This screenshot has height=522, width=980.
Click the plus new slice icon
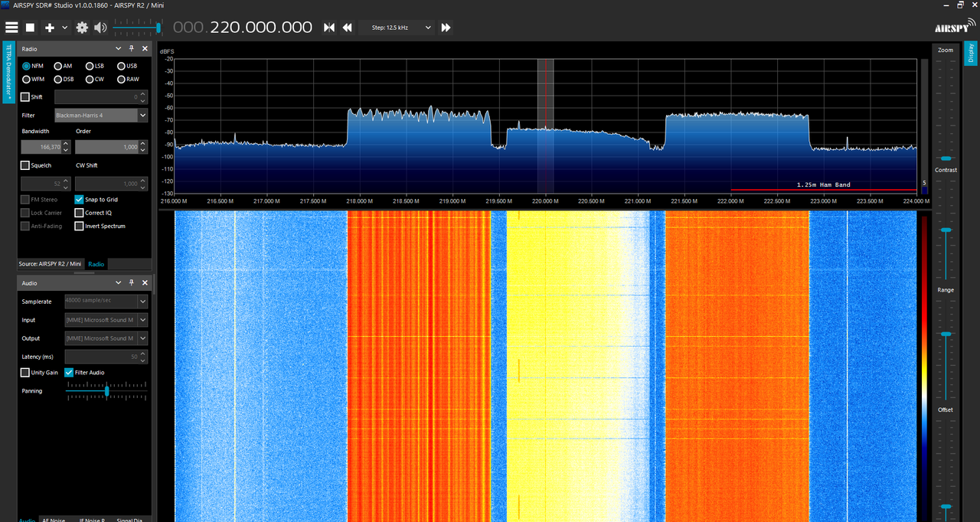click(50, 28)
